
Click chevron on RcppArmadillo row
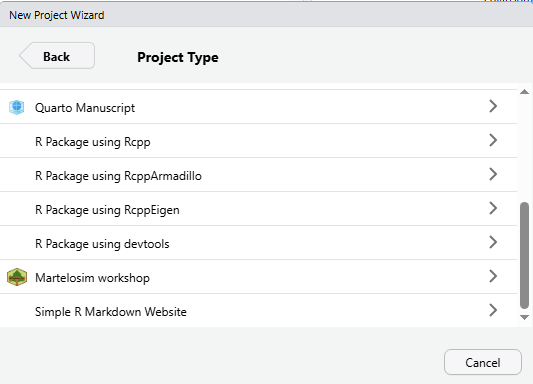point(493,174)
